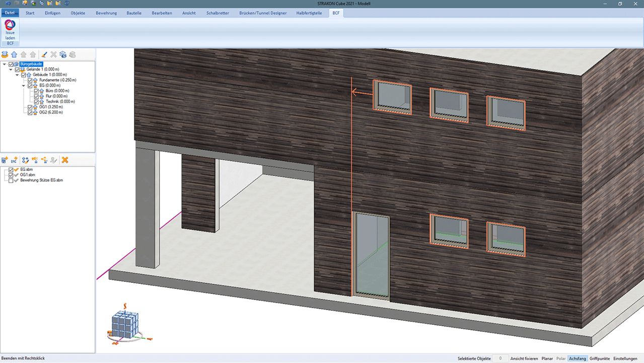Toggle Achsfang in the status bar

(x=577, y=358)
